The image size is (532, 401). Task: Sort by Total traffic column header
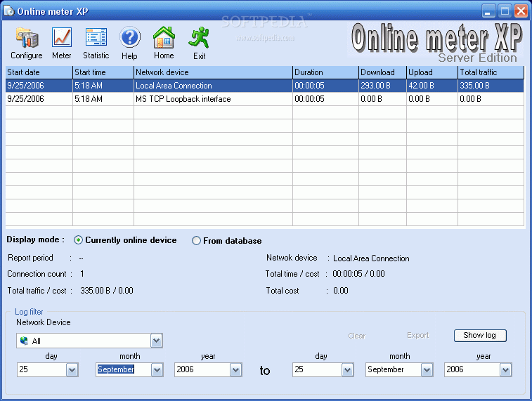tap(491, 72)
